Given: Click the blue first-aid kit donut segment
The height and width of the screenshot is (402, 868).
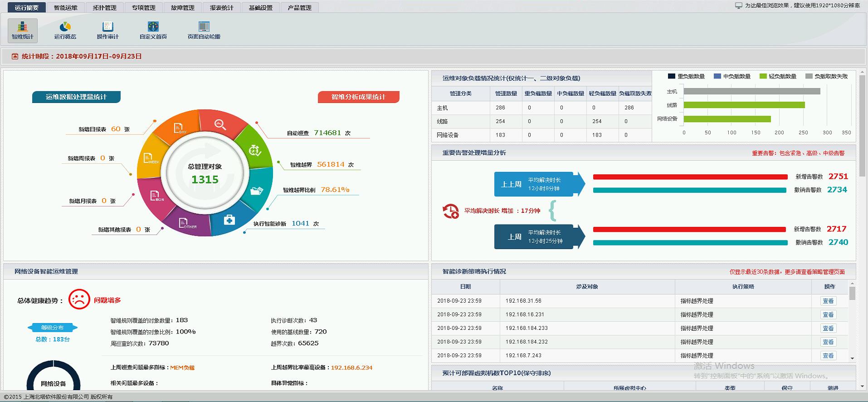Looking at the screenshot, I should [x=229, y=221].
